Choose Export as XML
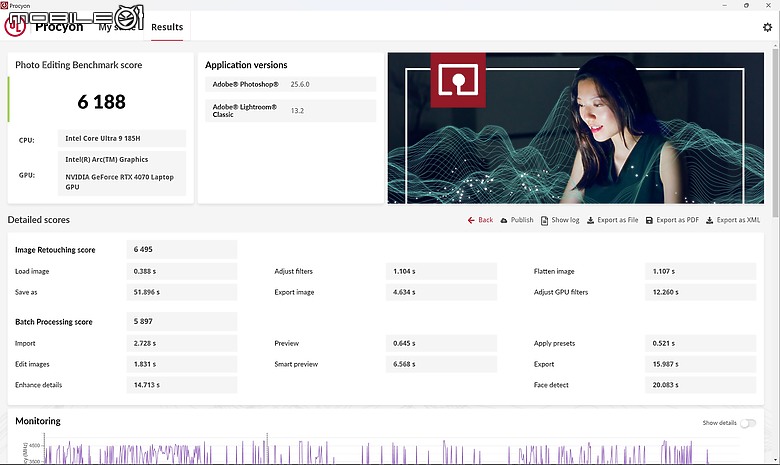 point(738,220)
